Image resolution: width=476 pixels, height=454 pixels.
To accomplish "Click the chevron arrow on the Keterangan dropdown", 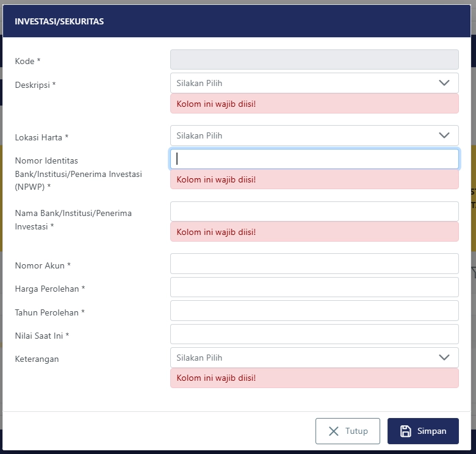I will tap(444, 358).
